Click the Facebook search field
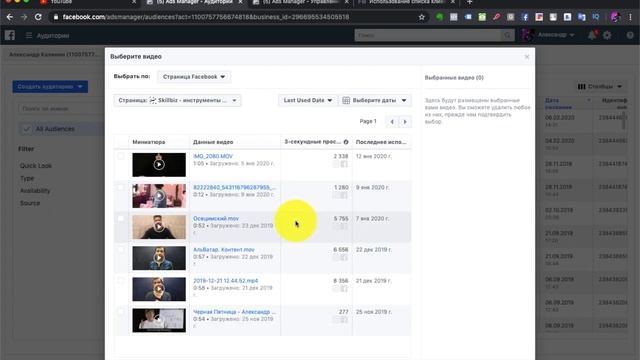Image resolution: width=640 pixels, height=360 pixels. [x=429, y=36]
